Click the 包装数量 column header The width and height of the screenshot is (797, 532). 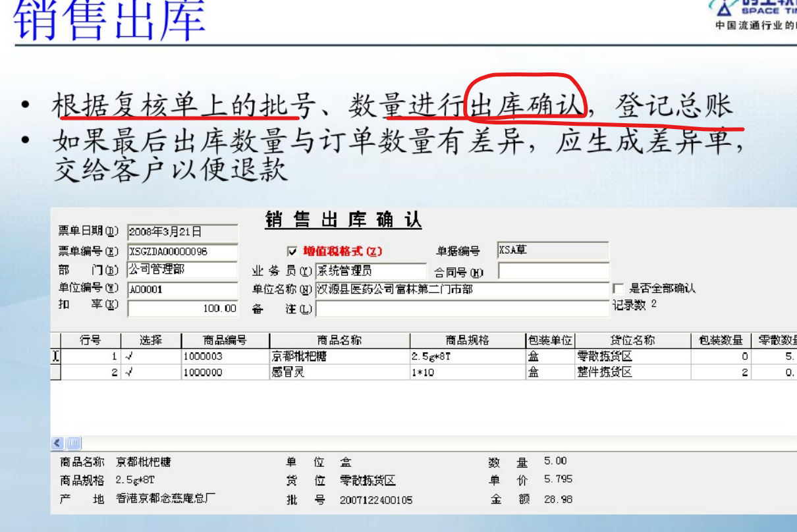click(721, 340)
